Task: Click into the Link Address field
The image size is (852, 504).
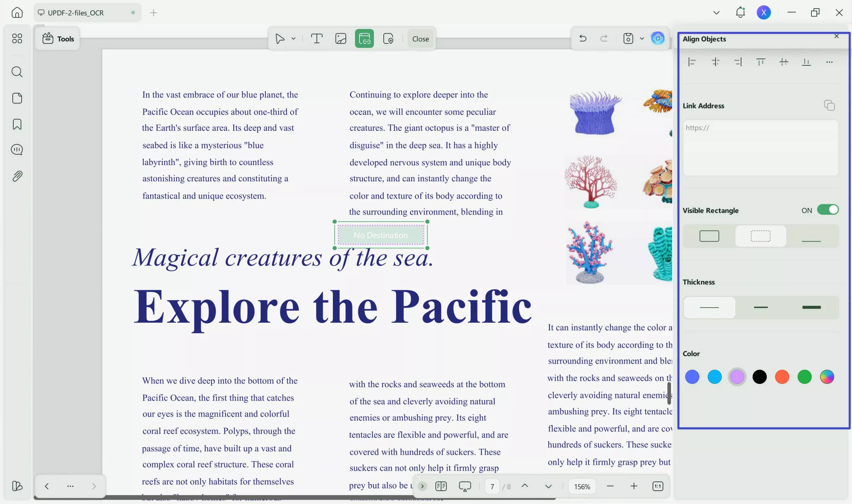Action: pos(760,148)
